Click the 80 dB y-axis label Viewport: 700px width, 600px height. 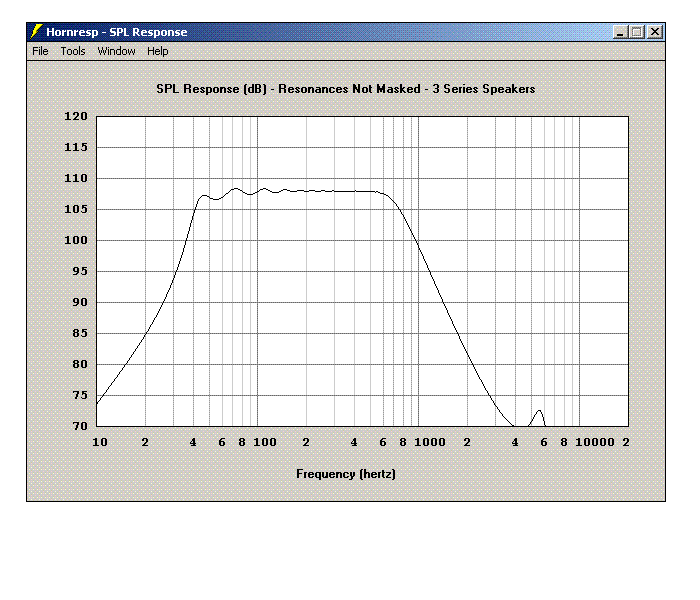80,364
